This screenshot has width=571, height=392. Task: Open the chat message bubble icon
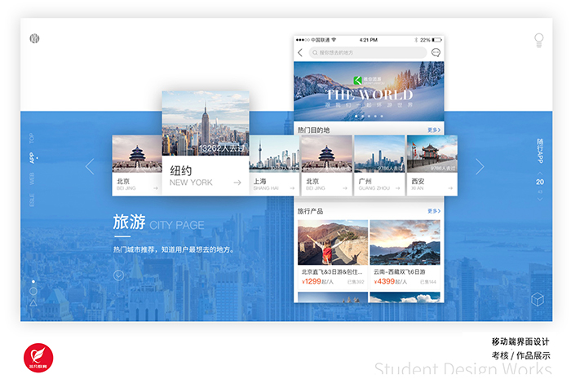436,53
